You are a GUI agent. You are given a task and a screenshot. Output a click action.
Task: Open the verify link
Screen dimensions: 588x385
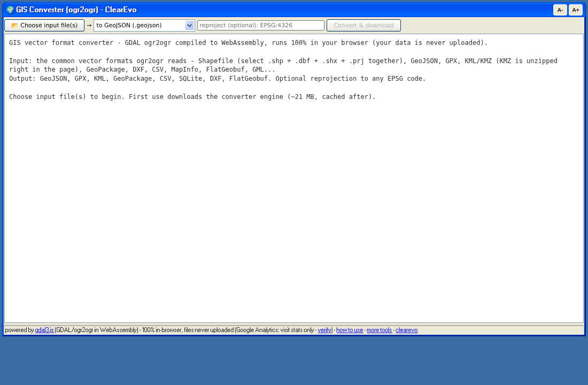point(324,330)
